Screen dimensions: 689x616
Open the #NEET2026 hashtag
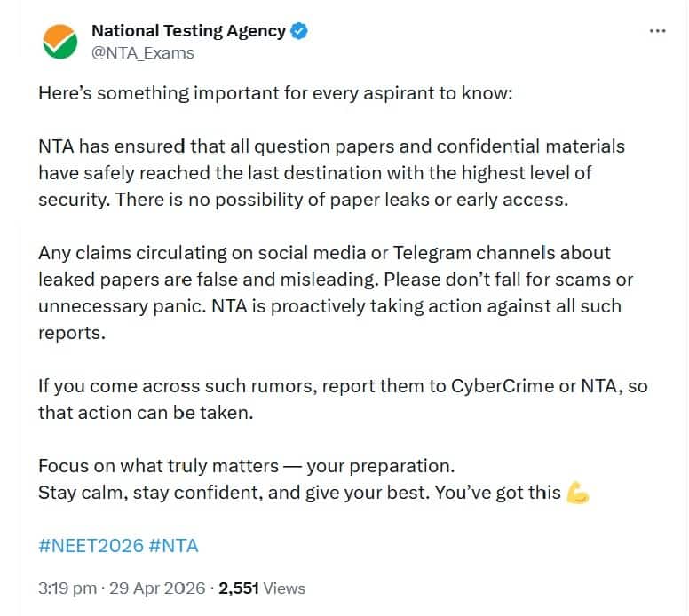coord(91,546)
